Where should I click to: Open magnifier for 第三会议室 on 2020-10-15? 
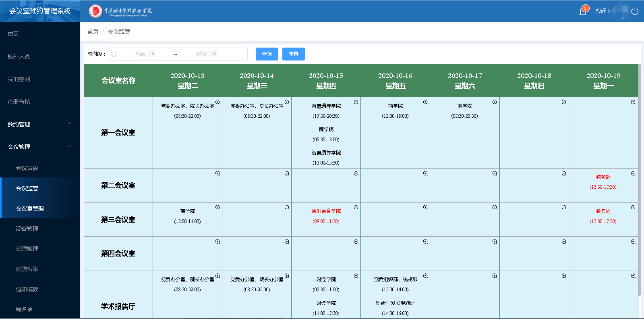click(356, 207)
